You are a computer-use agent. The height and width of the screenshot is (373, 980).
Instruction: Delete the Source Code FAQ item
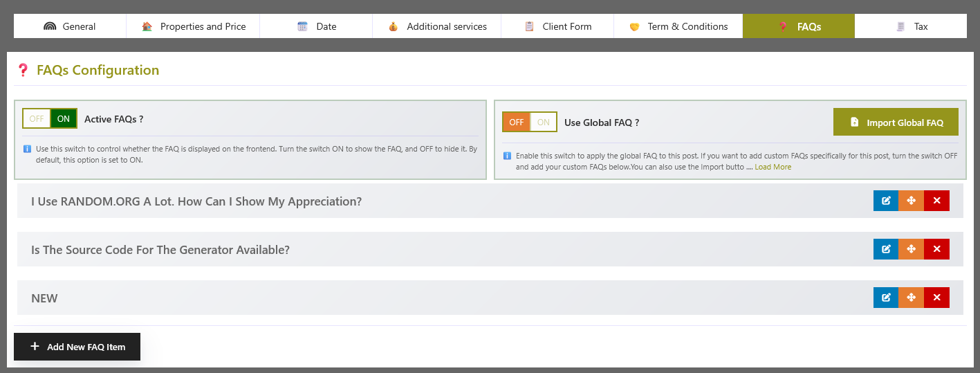click(x=936, y=249)
